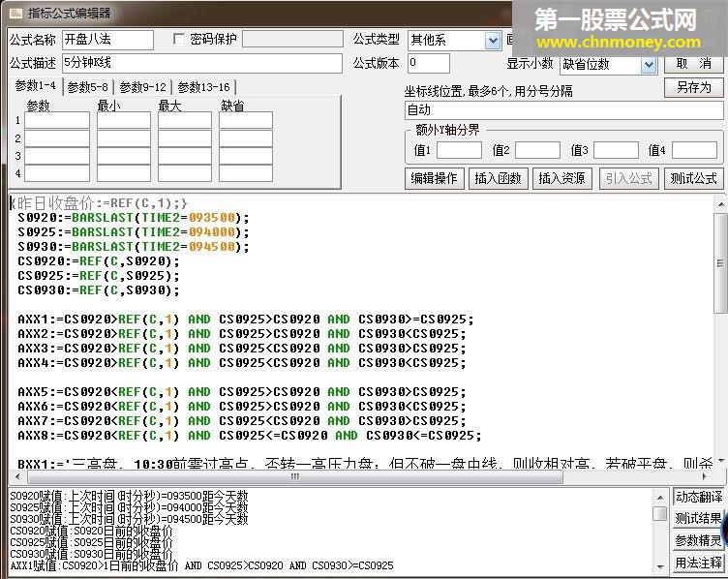Click the 公式版本 input field

pyautogui.click(x=429, y=63)
